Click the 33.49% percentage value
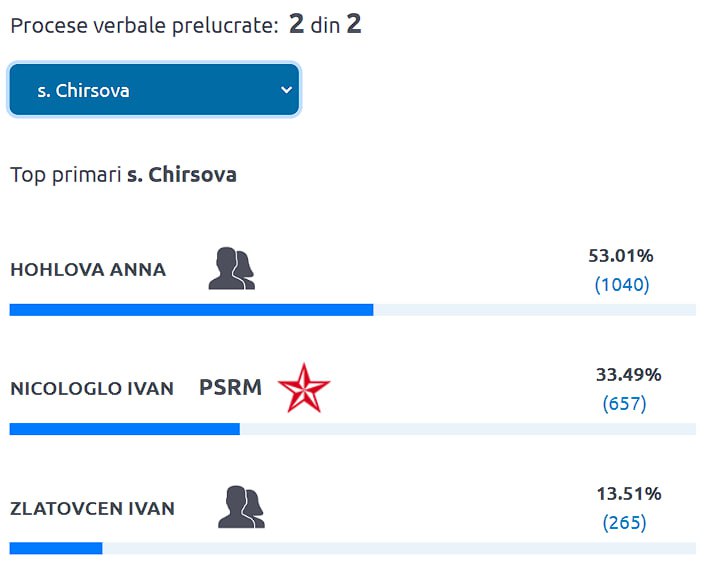704x581 pixels. (629, 374)
